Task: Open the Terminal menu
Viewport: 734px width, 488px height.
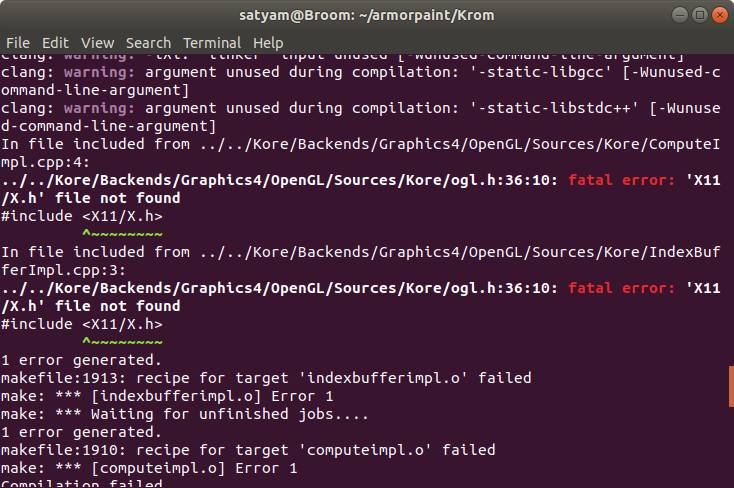Action: tap(212, 43)
